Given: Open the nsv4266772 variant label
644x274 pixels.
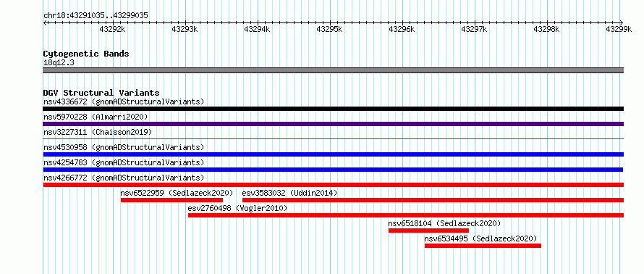Looking at the screenshot, I should [124, 178].
